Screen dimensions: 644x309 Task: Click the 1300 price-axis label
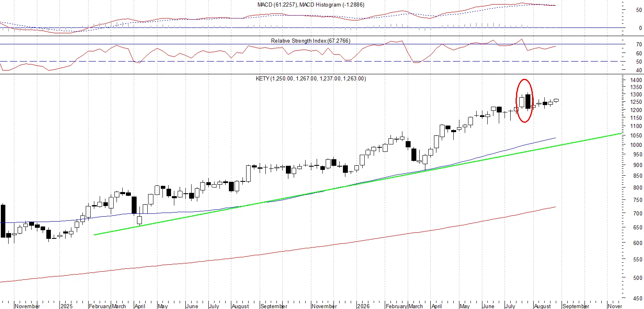pyautogui.click(x=636, y=95)
